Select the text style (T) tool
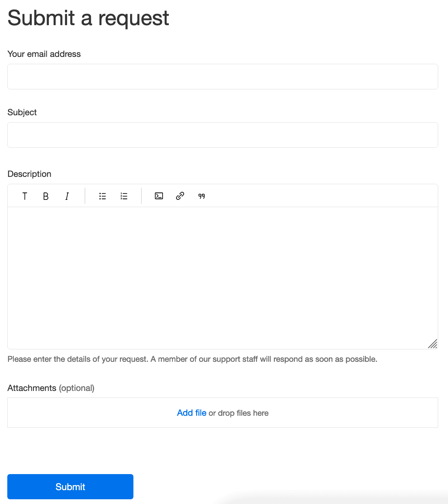This screenshot has height=504, width=448. [x=24, y=196]
